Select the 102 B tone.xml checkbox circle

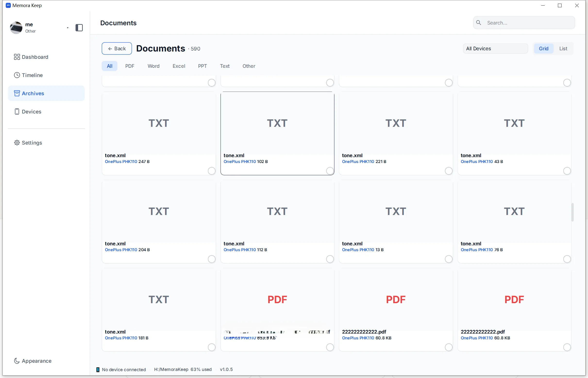(330, 171)
